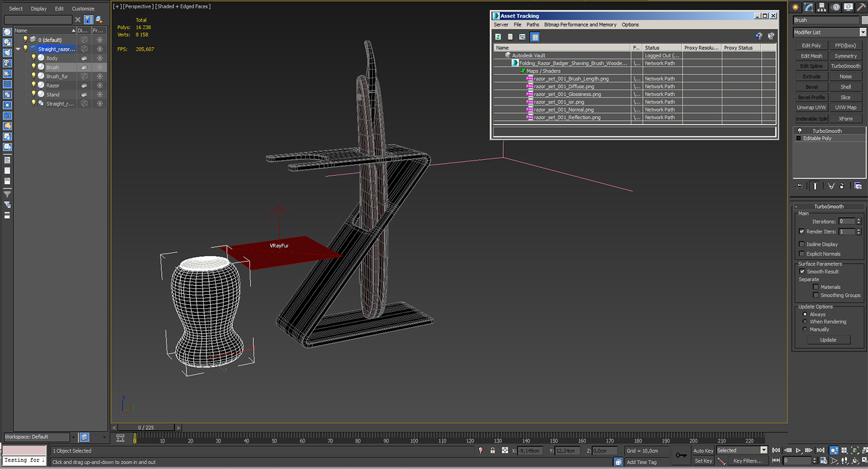The image size is (868, 469).
Task: Click funnel filter icon in Scene Explorer header
Action: click(87, 19)
